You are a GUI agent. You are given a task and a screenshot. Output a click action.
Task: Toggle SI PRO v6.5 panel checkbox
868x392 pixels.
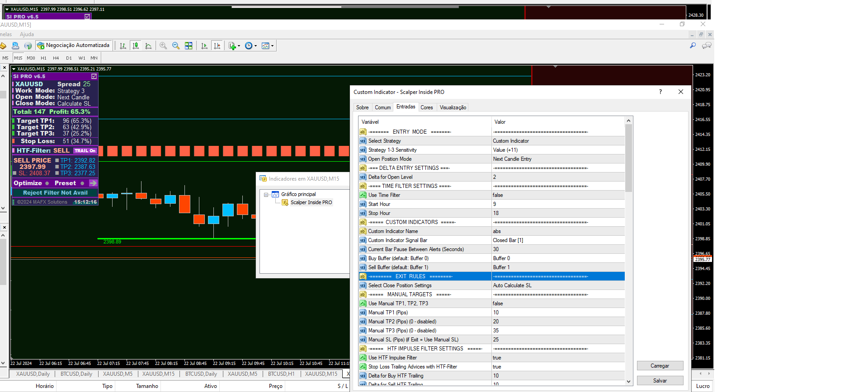click(x=94, y=76)
